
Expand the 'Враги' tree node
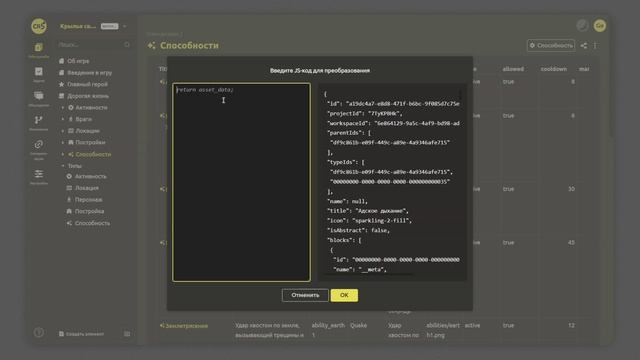click(x=63, y=119)
